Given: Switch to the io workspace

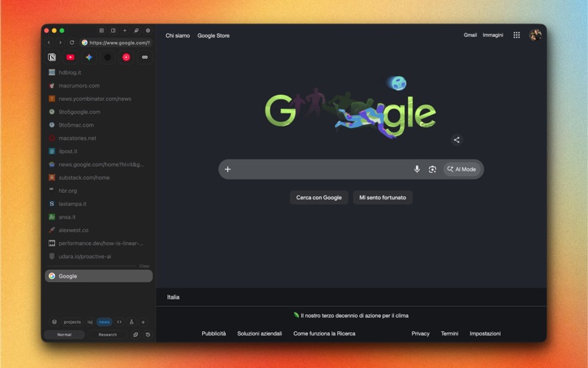Looking at the screenshot, I should coord(90,322).
